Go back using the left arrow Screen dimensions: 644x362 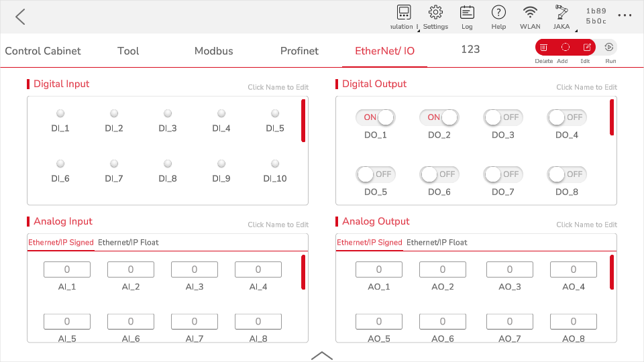pyautogui.click(x=20, y=17)
